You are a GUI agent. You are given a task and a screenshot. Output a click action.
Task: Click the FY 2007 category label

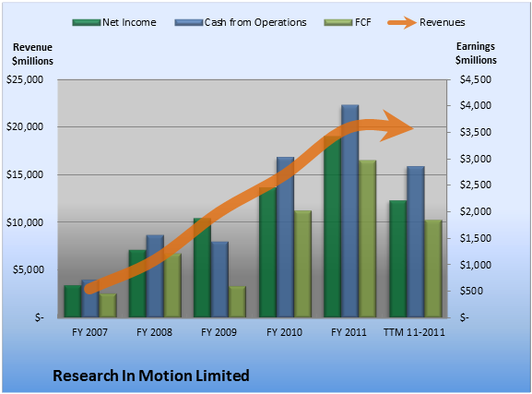(x=90, y=332)
